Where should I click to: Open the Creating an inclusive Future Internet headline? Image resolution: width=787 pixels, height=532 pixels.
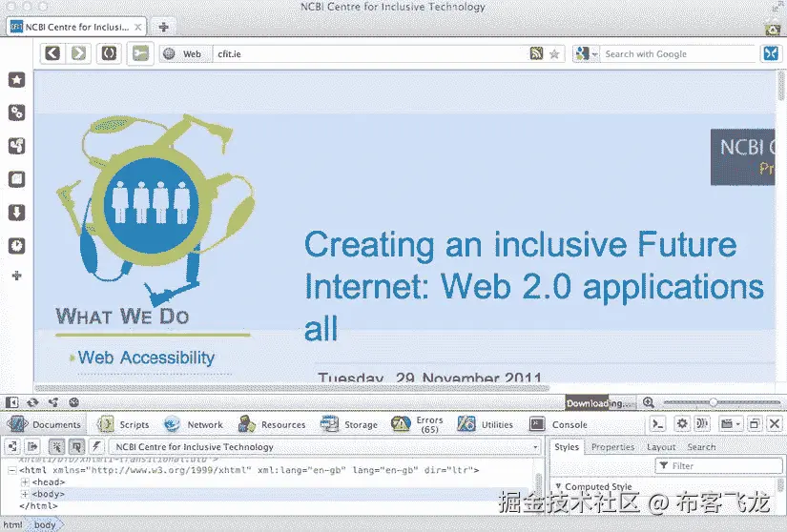click(533, 286)
